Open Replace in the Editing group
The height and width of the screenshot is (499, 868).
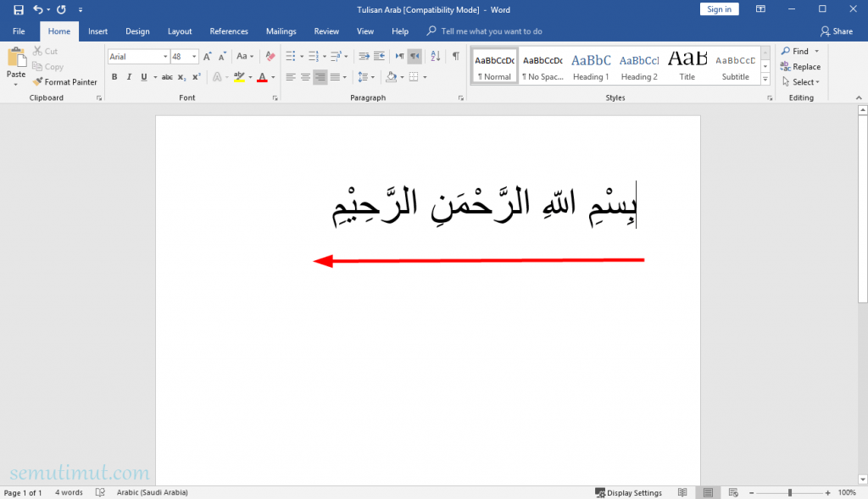click(x=800, y=66)
